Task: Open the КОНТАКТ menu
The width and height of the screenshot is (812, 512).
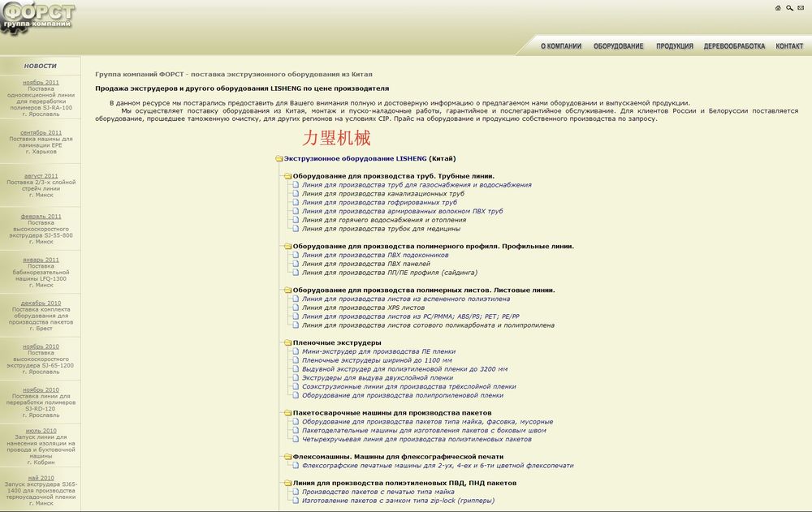Action: pos(789,46)
